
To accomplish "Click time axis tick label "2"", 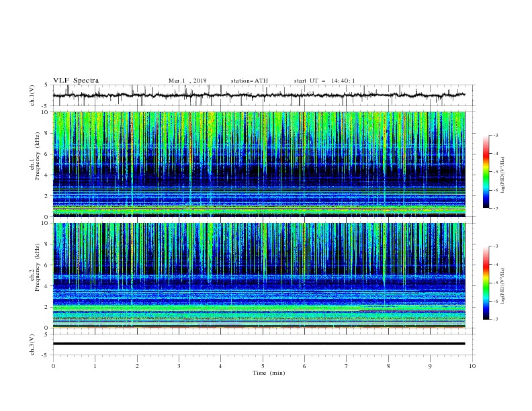I will point(137,366).
